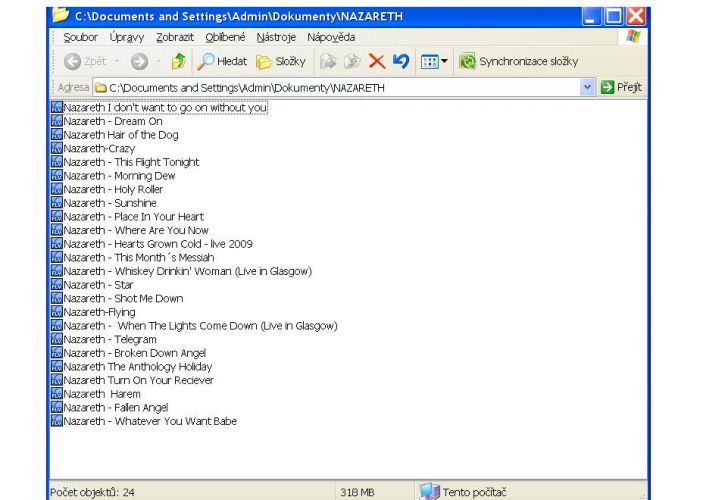Viewport: 725px width, 500px height.
Task: Select file 'Nazareth I don't want to go on without you'
Action: point(159,107)
